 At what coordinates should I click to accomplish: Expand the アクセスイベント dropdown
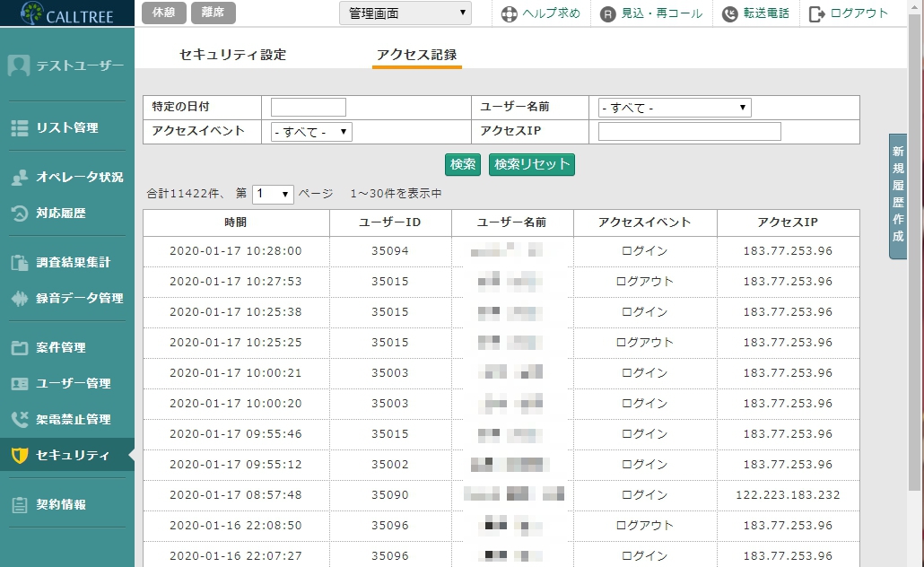pos(311,131)
